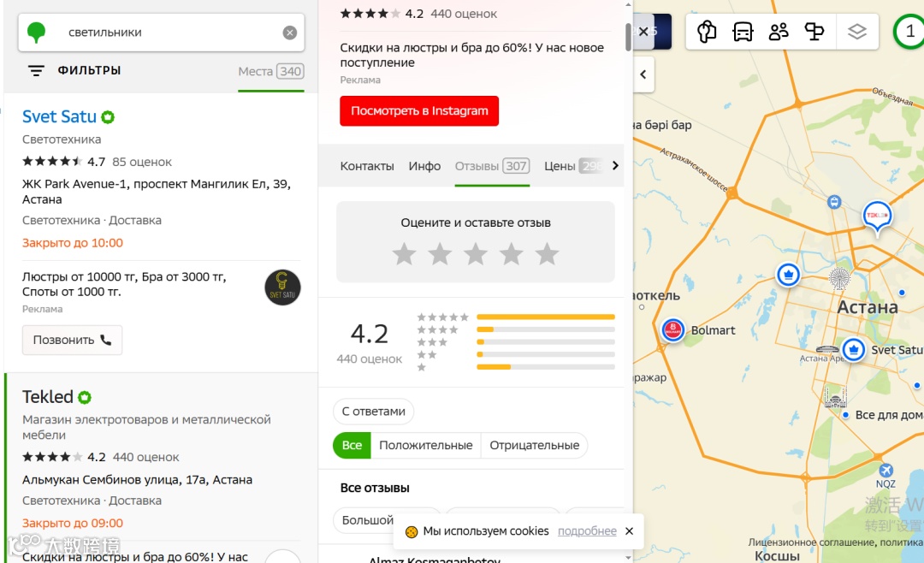Image resolution: width=924 pixels, height=563 pixels.
Task: Click the crown marker beside Svet Satu label
Action: click(x=853, y=350)
